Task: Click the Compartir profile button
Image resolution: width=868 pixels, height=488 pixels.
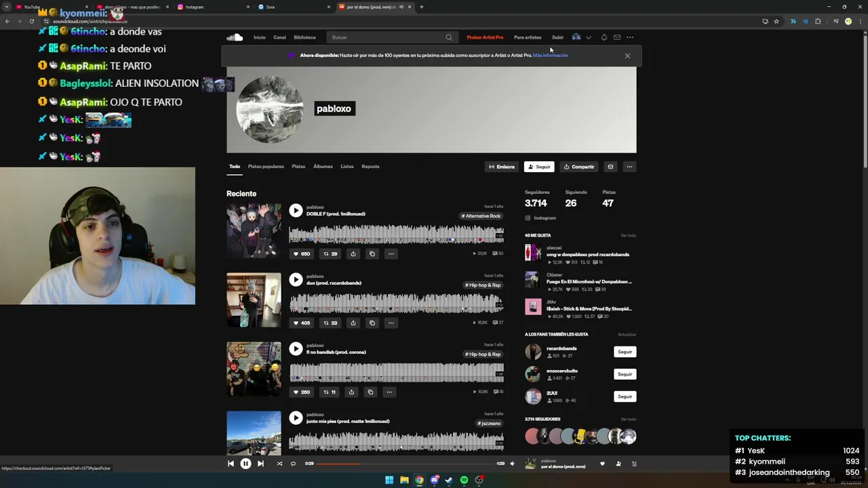Action: 578,167
